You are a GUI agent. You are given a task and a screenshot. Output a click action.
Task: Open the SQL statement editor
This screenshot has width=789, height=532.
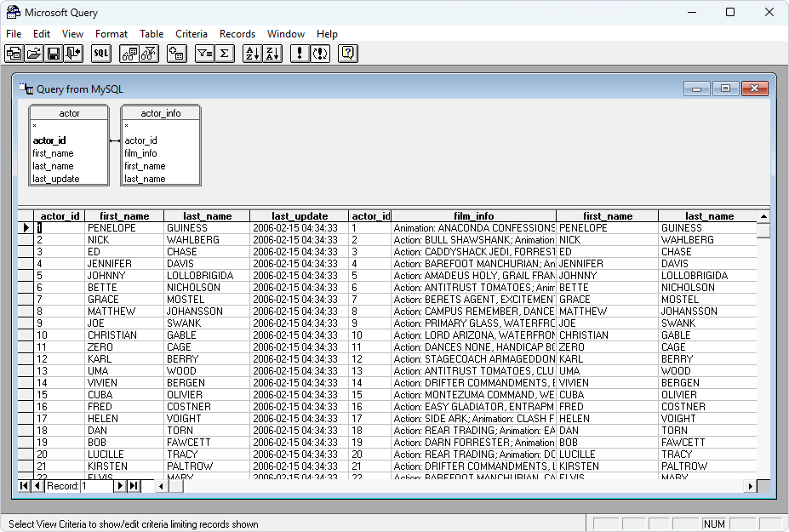100,54
